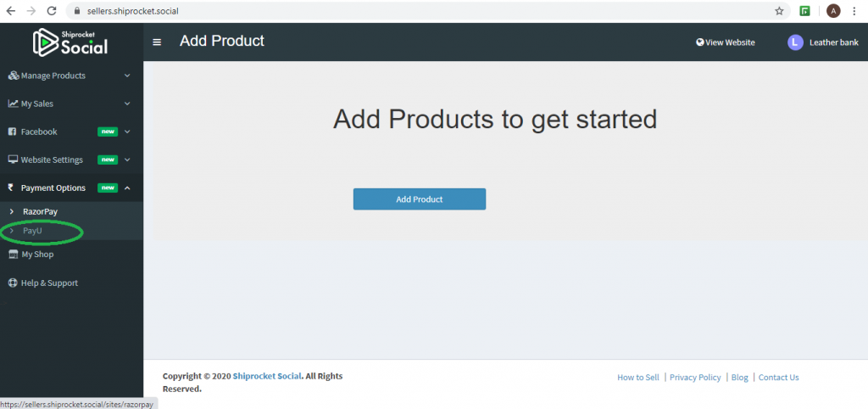Click the Add Product page title
868x409 pixels.
tap(222, 41)
